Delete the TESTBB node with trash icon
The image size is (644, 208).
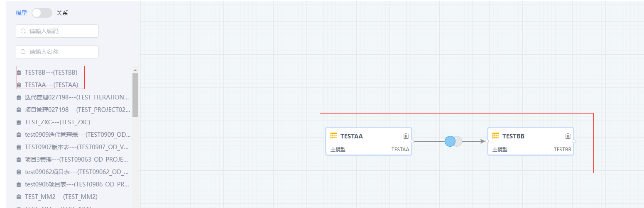[568, 136]
